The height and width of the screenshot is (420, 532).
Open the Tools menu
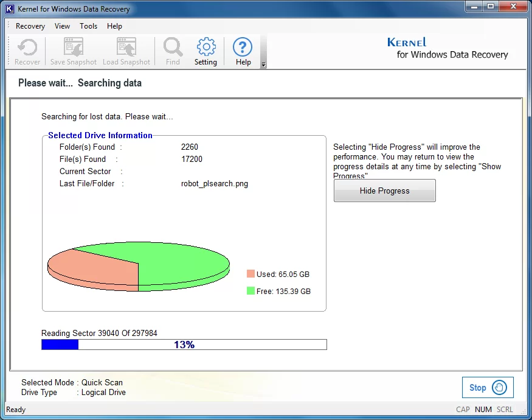pyautogui.click(x=89, y=26)
